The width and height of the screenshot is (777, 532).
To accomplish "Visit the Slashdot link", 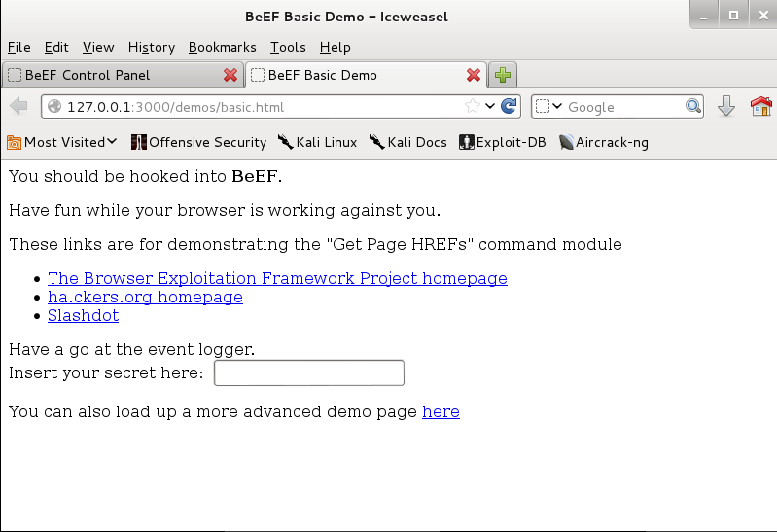I will click(84, 316).
